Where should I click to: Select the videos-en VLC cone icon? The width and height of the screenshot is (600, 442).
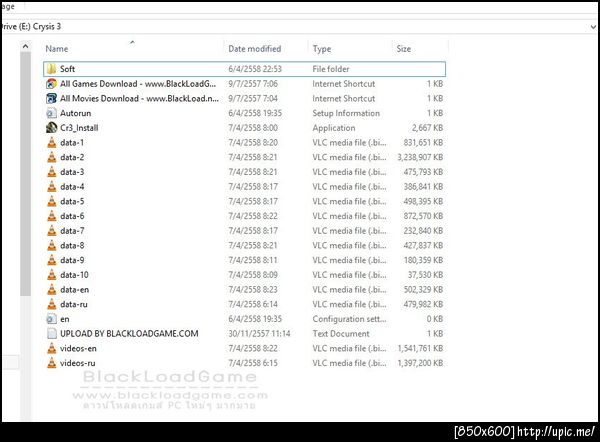(51, 348)
